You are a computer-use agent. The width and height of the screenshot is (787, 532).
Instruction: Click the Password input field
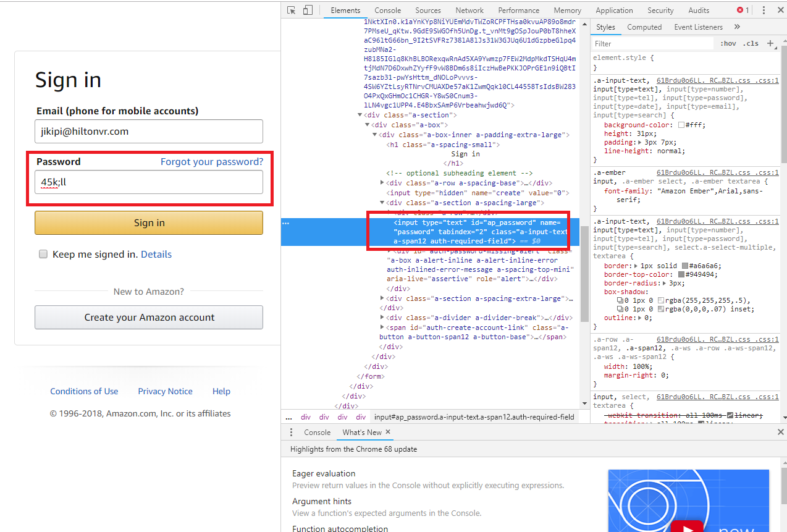pyautogui.click(x=149, y=182)
